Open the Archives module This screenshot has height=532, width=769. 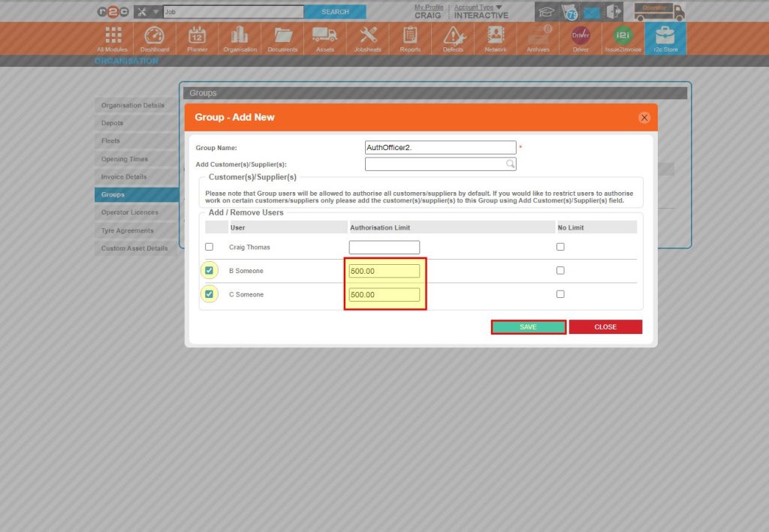[x=538, y=38]
